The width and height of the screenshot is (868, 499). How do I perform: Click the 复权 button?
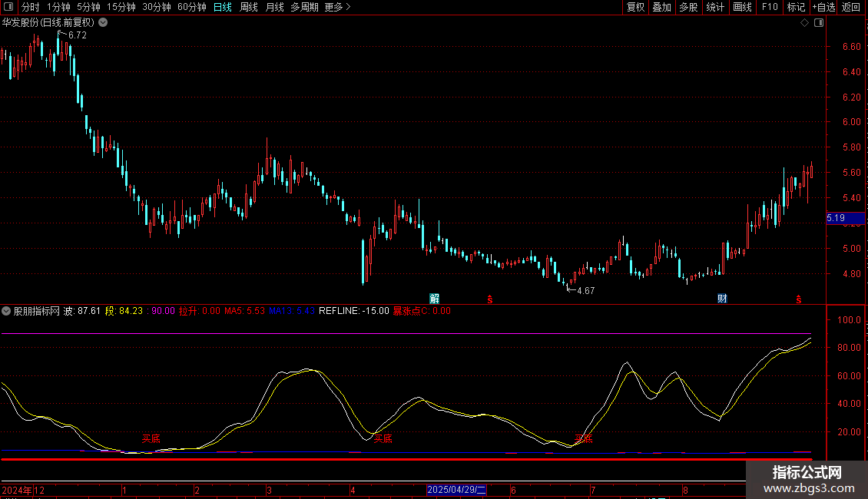tap(635, 7)
